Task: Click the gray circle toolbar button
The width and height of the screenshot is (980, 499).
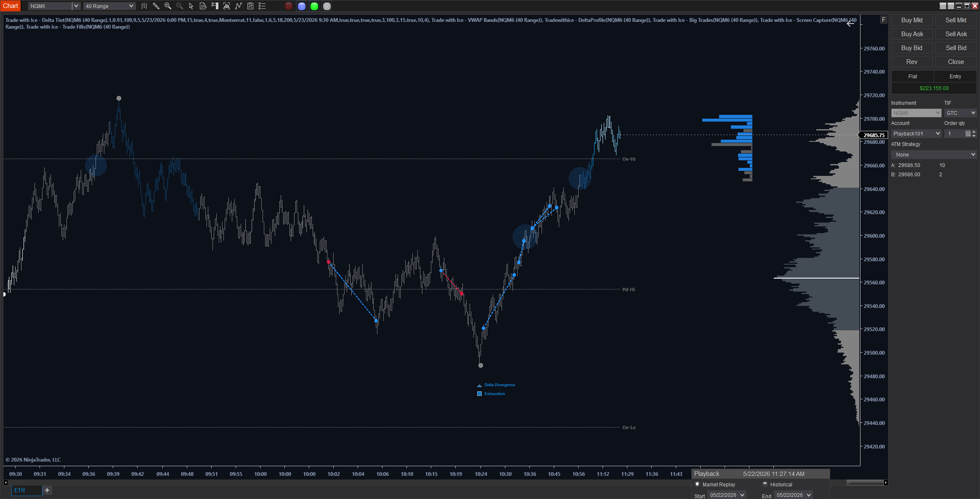Action: coord(327,6)
